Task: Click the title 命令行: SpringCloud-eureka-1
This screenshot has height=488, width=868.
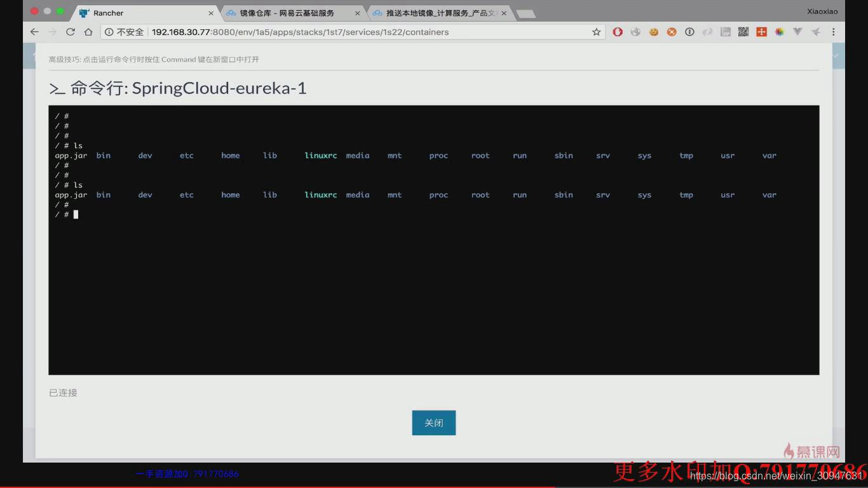Action: [178, 88]
